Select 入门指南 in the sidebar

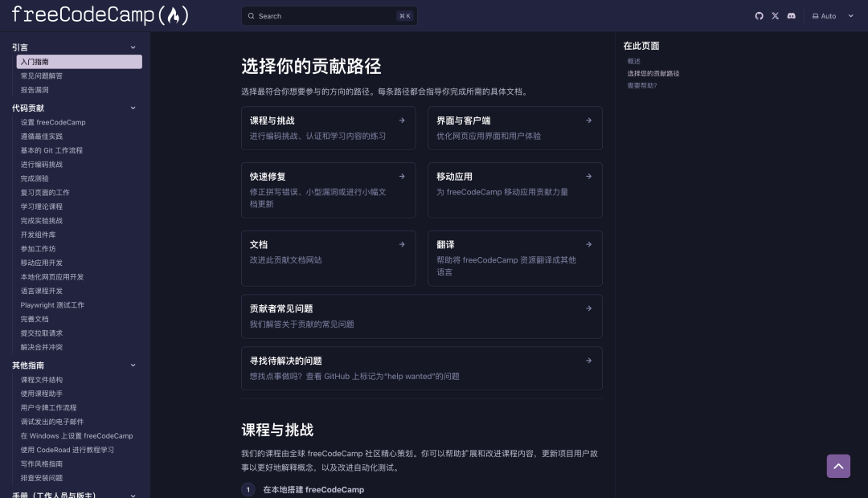(79, 62)
